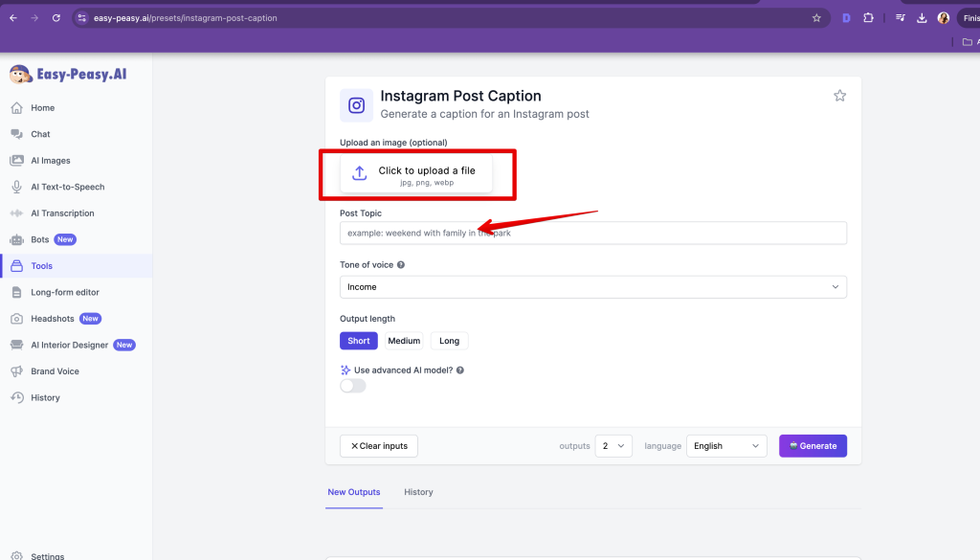The image size is (980, 560).
Task: Open the outputs count dropdown
Action: pos(613,446)
